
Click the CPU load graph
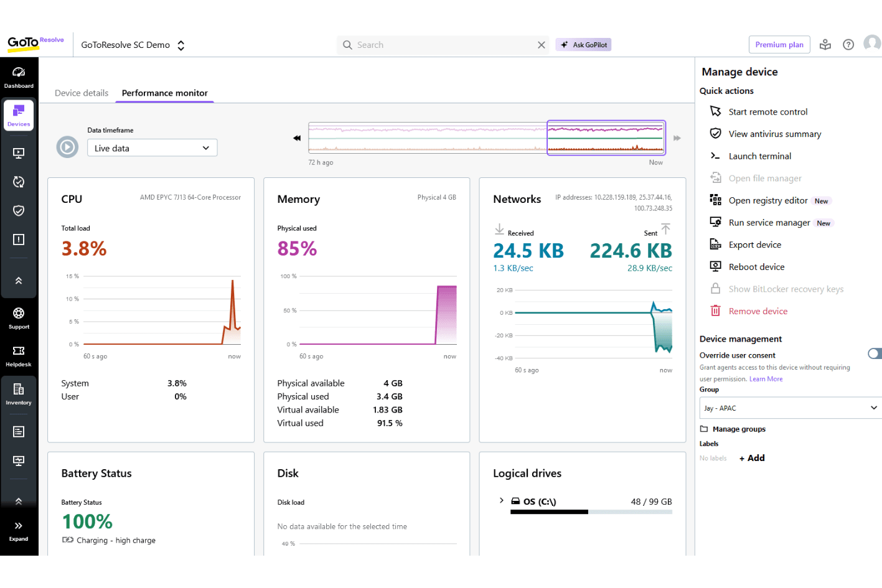(161, 310)
